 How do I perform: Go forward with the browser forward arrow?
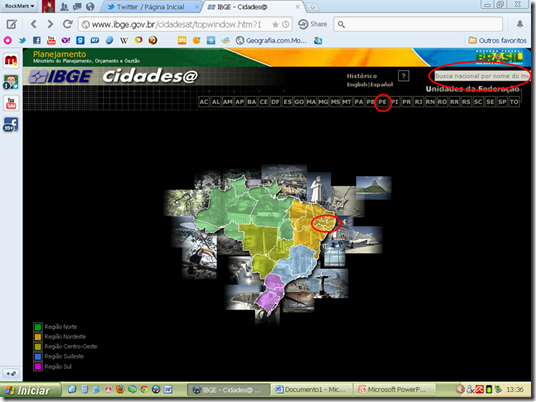50,24
